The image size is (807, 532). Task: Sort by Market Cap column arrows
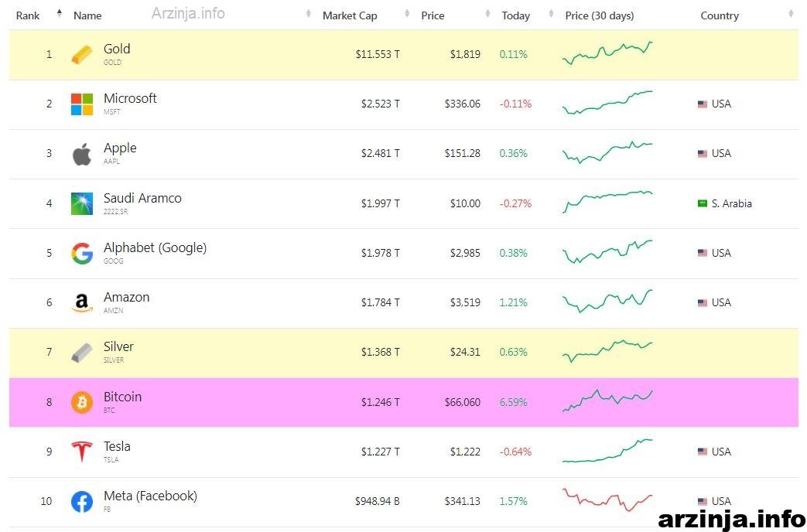click(x=407, y=13)
